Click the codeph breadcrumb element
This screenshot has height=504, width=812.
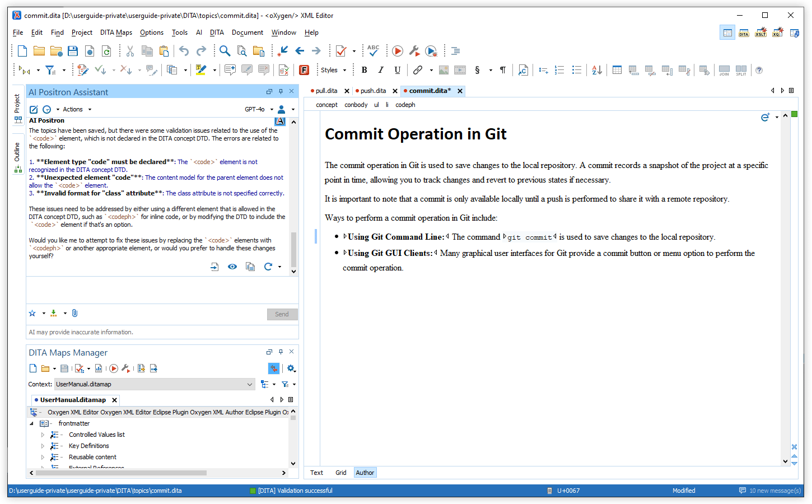pyautogui.click(x=405, y=105)
